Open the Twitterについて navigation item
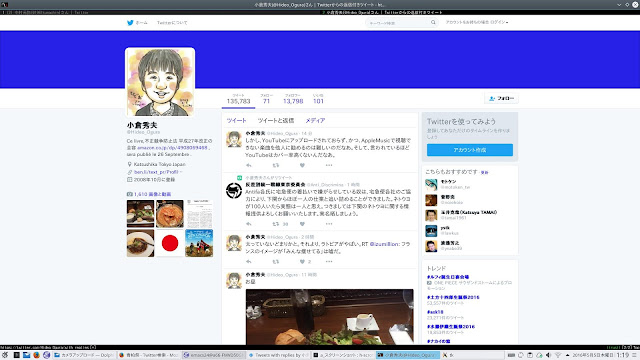The width and height of the screenshot is (640, 360). [172, 23]
